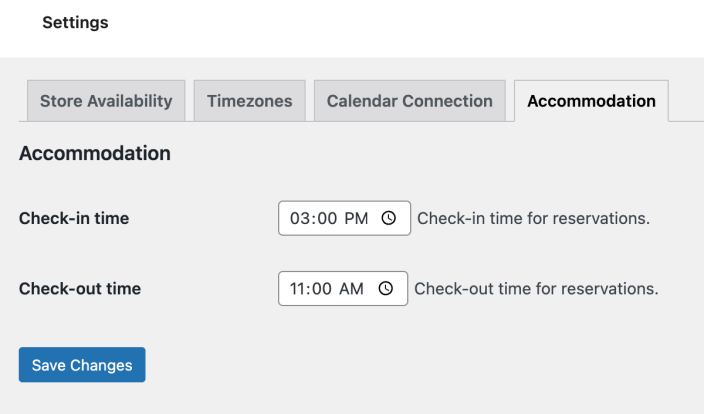Select the hour 03 in check-in time
This screenshot has width=704, height=414.
coord(299,219)
